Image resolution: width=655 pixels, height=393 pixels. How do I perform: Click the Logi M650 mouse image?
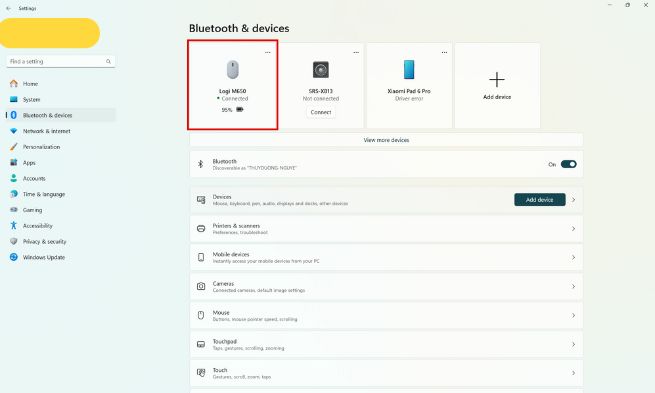point(233,69)
